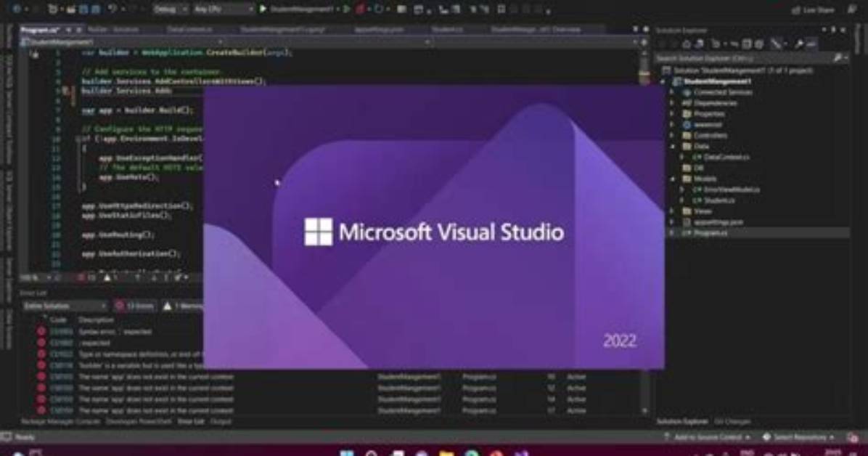Image resolution: width=868 pixels, height=456 pixels.
Task: Click the Error List vertical scrollbar down arrow
Action: click(644, 410)
